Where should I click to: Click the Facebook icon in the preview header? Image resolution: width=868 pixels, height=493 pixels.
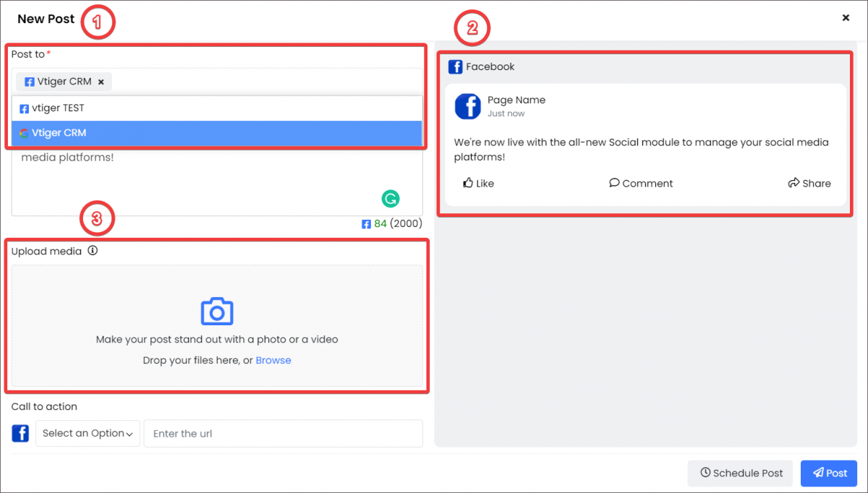tap(455, 67)
